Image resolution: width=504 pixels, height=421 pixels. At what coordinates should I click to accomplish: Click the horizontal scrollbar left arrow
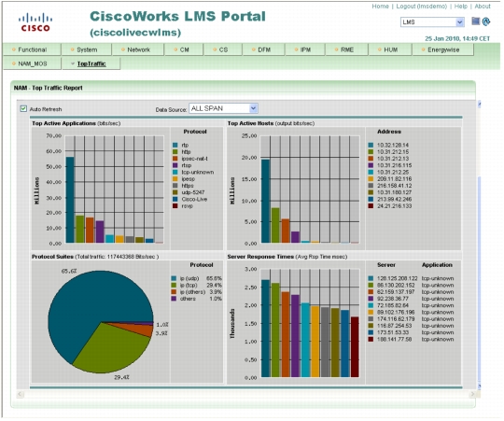click(21, 394)
